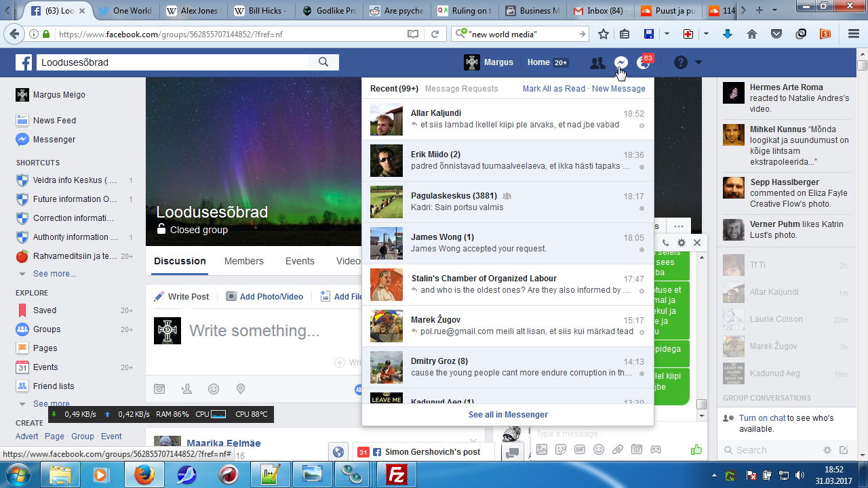Start a voice call from chat window
Viewport: 868px width, 488px height.
tap(666, 243)
